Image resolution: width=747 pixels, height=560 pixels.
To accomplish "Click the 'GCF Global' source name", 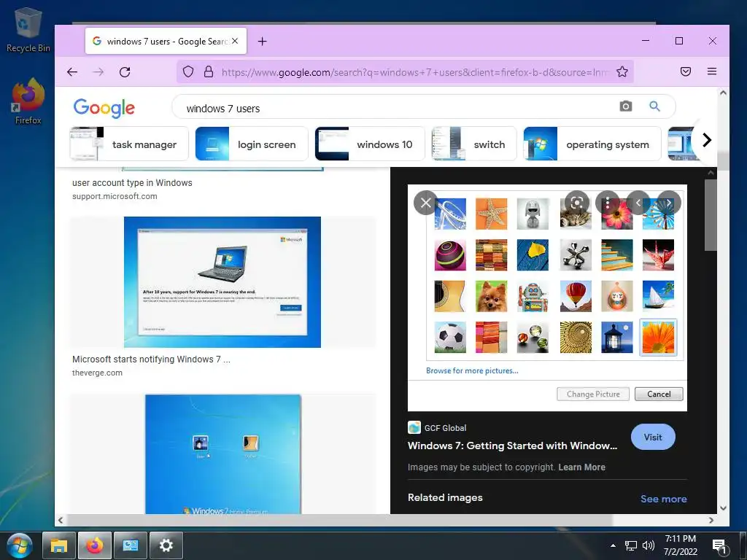I will tap(445, 427).
